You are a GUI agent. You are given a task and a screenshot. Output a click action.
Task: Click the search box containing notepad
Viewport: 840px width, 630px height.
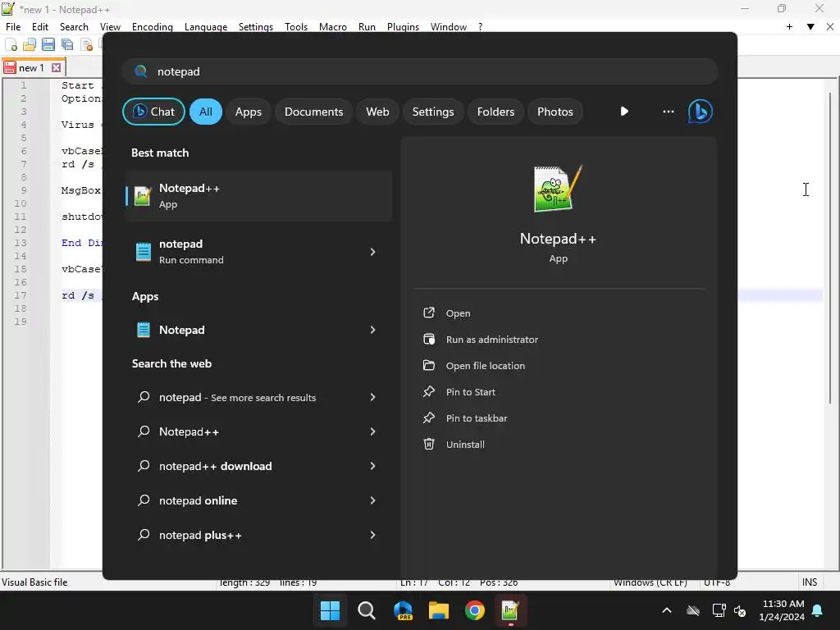pos(420,71)
